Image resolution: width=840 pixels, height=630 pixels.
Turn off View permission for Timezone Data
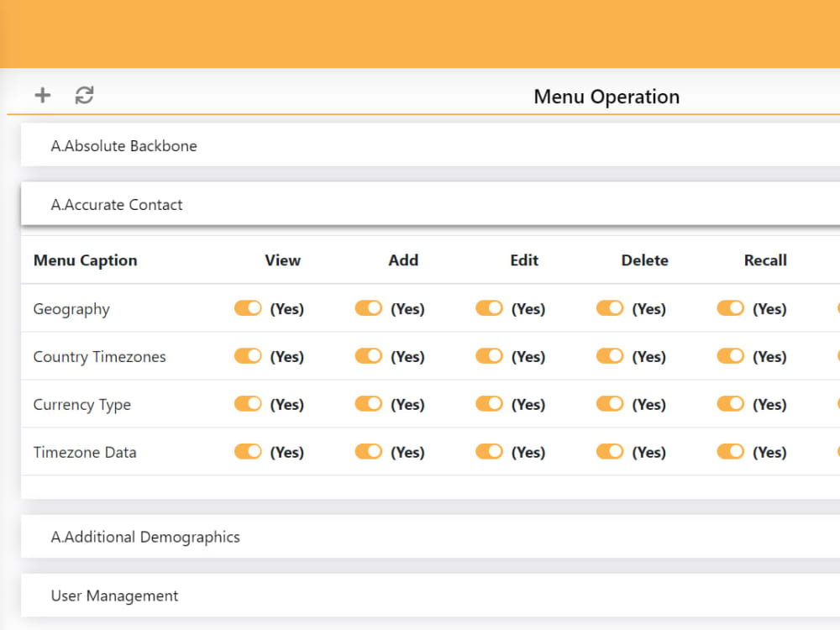(247, 452)
